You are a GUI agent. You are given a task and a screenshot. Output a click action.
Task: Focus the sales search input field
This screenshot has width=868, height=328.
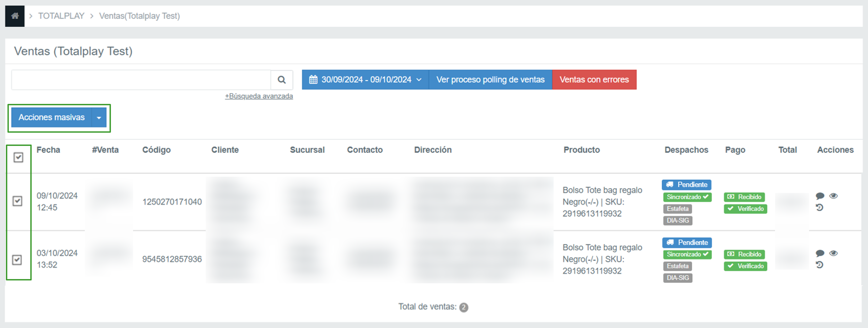[141, 80]
